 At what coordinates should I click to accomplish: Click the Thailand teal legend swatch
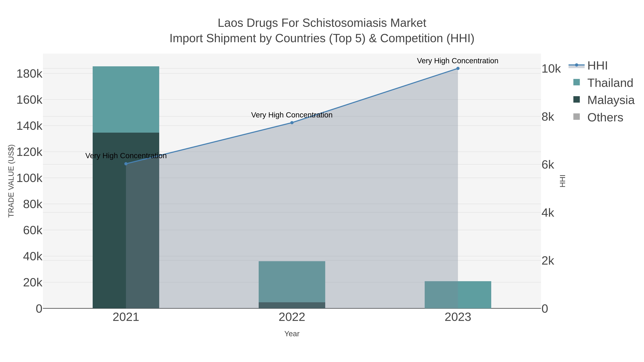(577, 82)
